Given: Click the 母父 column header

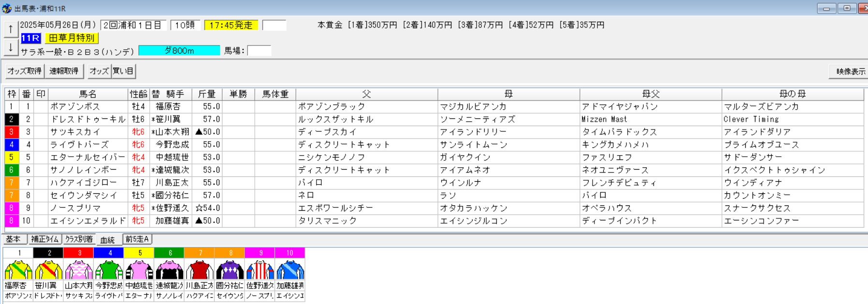Looking at the screenshot, I should pyautogui.click(x=651, y=94).
